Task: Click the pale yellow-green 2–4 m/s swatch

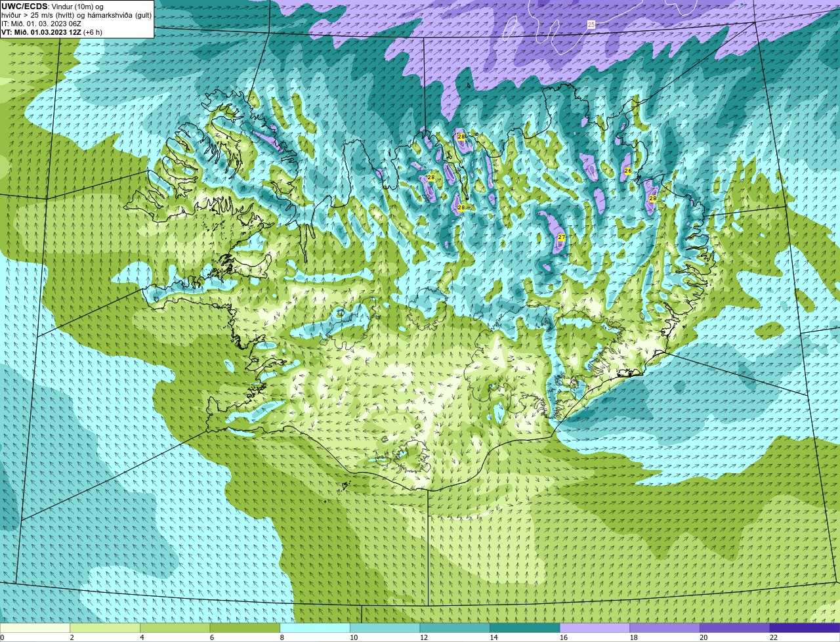Action: [105, 628]
